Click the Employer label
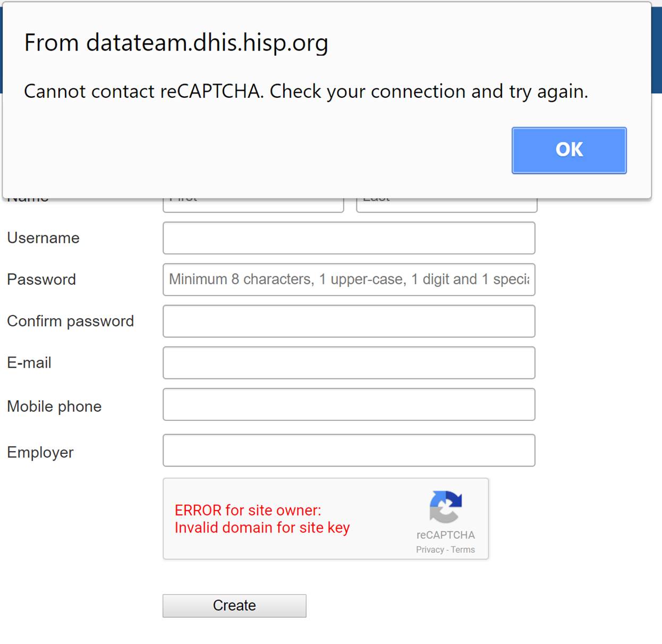This screenshot has width=662, height=644. [x=40, y=452]
